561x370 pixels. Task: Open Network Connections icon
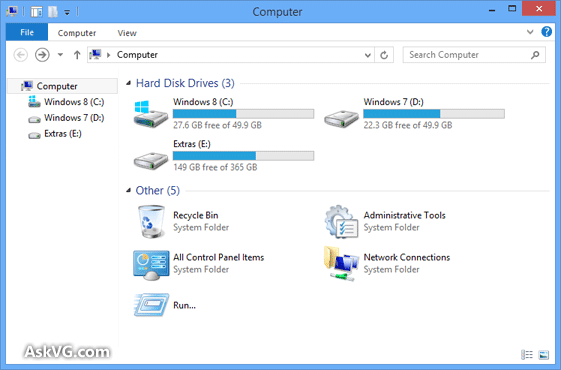pos(341,263)
